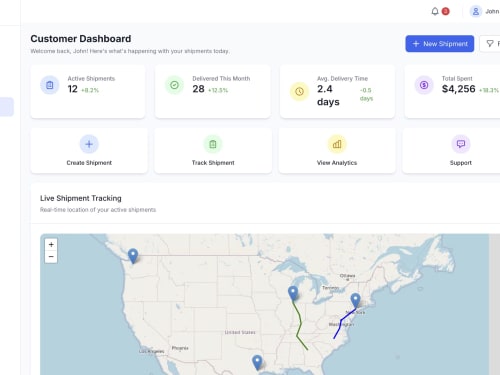Click the +18.3% change indicator
This screenshot has width=500, height=375.
pos(489,90)
